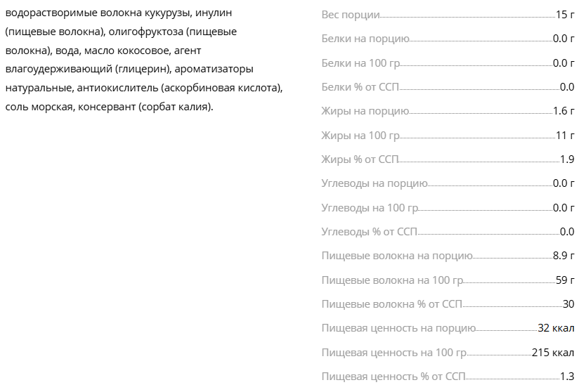Screen dimensions: 586x392
Task: Click 'Жиры % от ССП' label
Action: [360, 159]
